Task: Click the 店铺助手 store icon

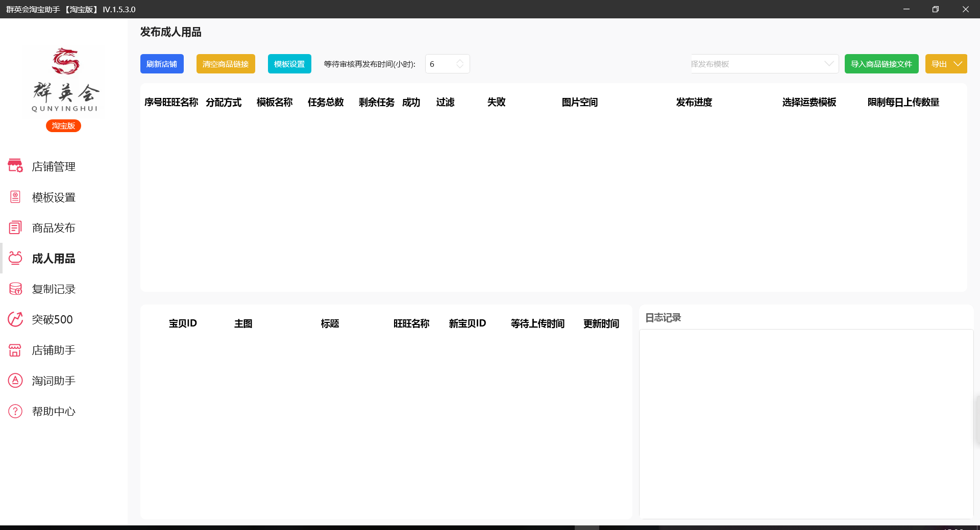Action: pyautogui.click(x=15, y=350)
